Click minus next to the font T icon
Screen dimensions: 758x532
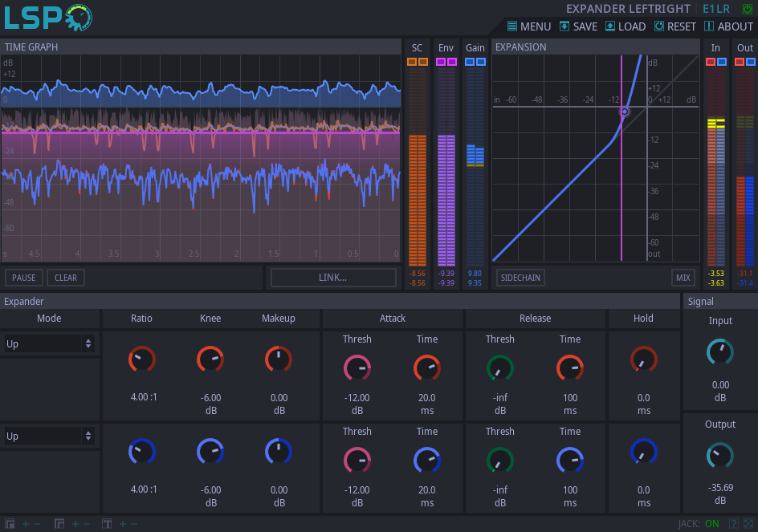tap(134, 524)
